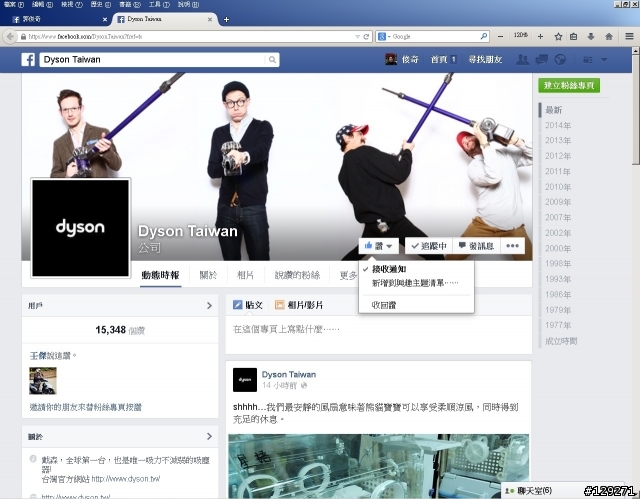640x499 pixels.
Task: Switch to 關於 about tab
Action: click(208, 275)
